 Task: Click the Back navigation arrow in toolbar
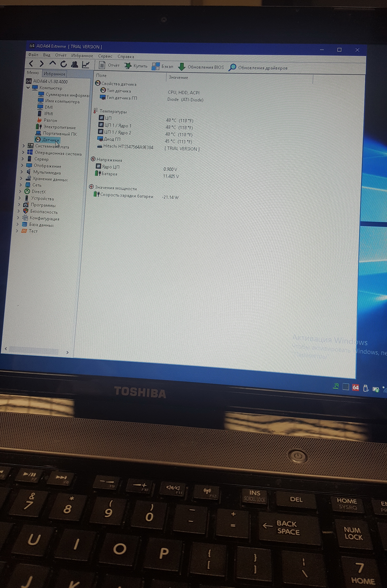(x=31, y=63)
